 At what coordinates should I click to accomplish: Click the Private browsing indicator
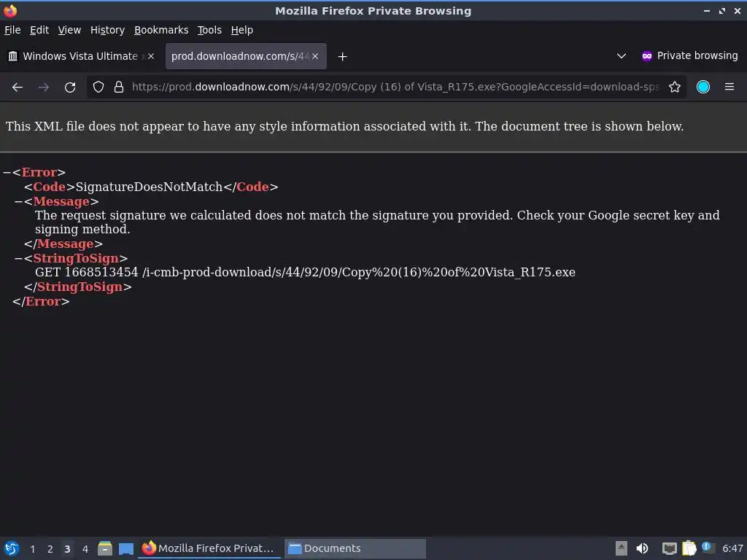[689, 55]
